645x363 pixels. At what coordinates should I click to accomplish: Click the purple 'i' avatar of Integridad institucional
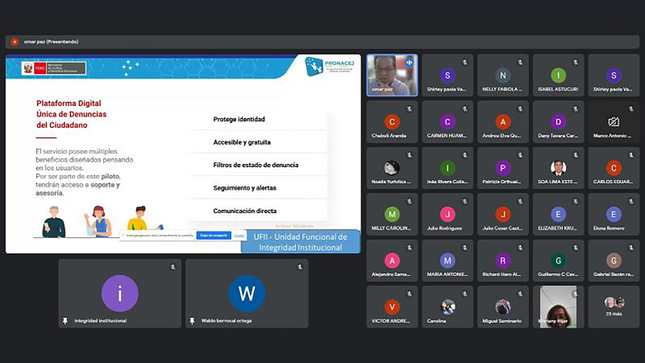click(x=120, y=293)
